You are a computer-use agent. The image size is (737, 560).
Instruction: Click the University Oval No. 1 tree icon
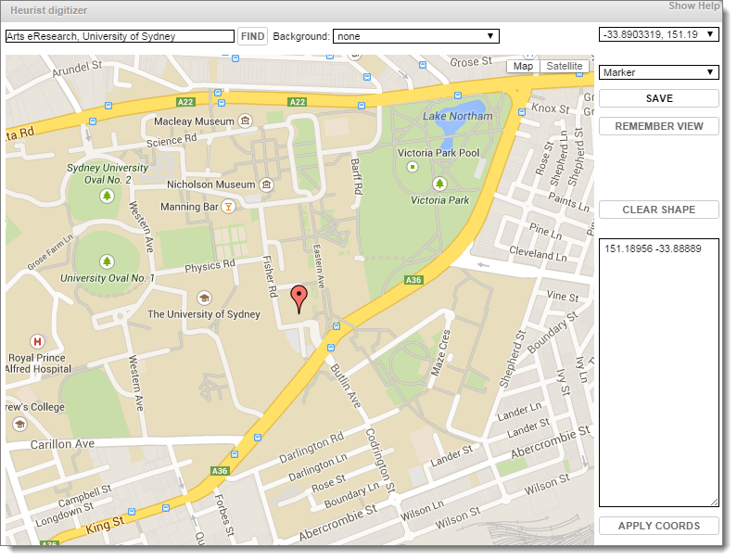[107, 261]
